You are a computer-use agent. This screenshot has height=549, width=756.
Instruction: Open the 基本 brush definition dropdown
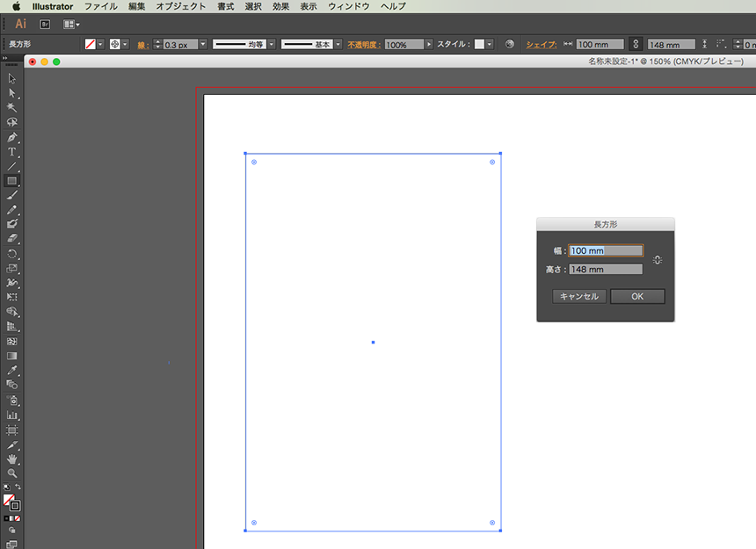pyautogui.click(x=338, y=44)
